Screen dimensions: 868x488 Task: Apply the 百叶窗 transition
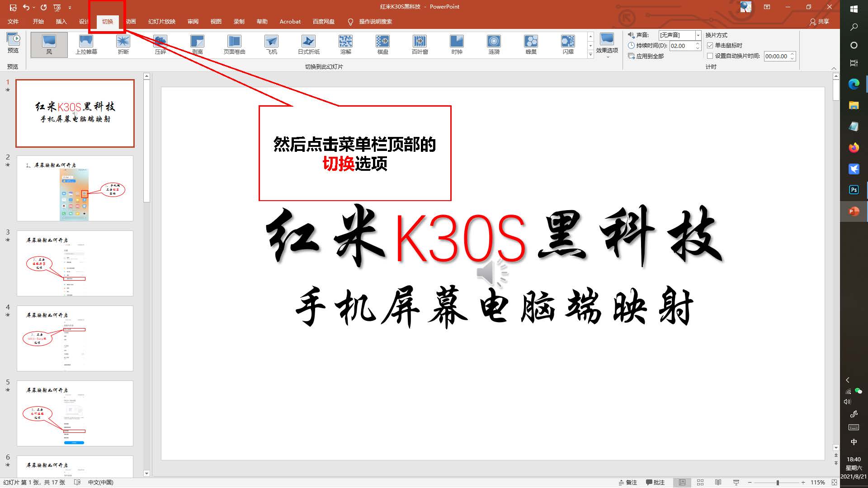click(420, 45)
